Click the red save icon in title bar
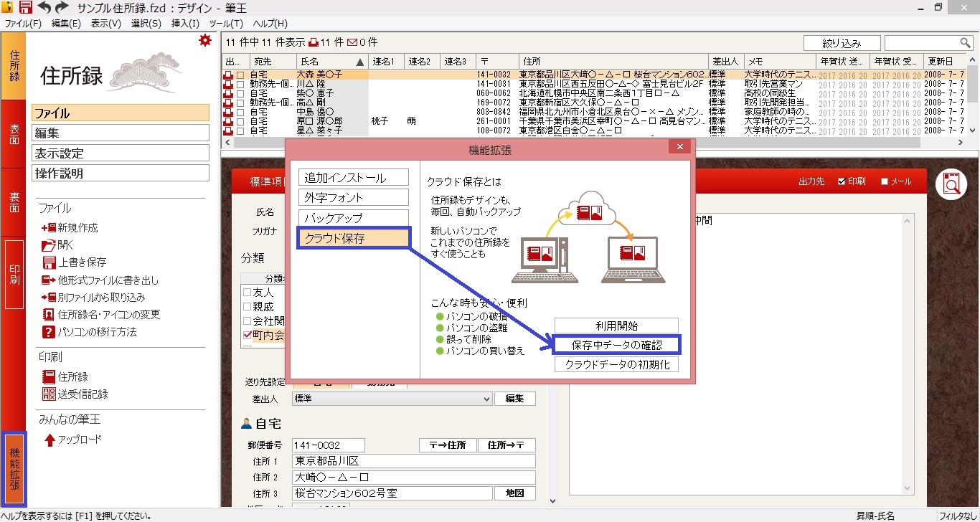980x522 pixels. point(26,7)
